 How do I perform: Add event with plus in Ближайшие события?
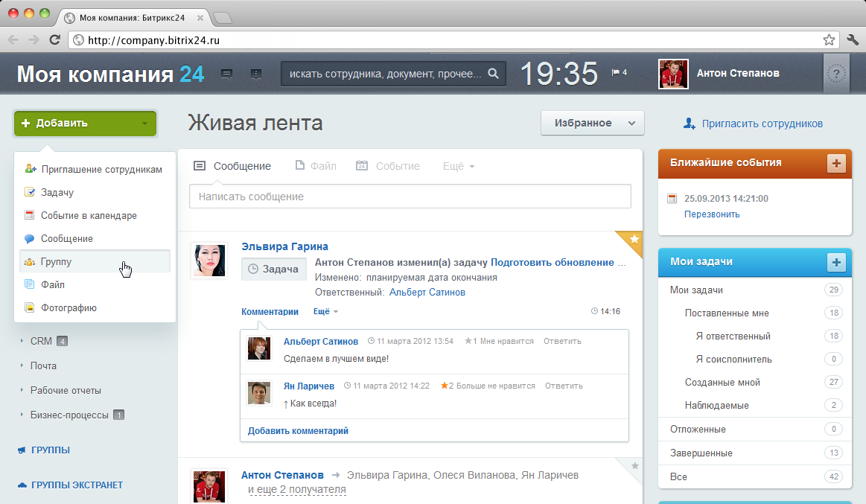836,163
